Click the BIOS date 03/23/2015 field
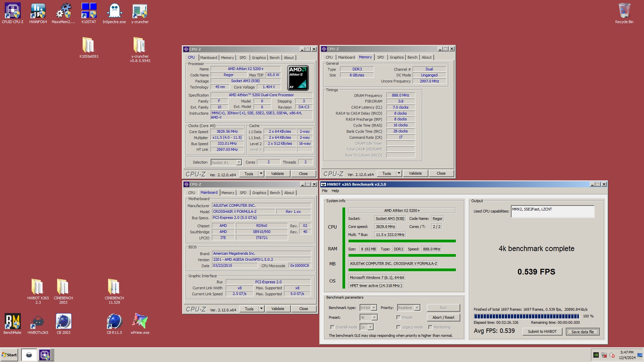This screenshot has height=362, width=644. [235, 265]
